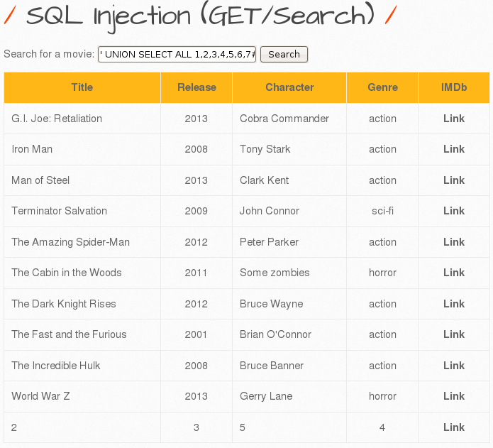
Task: Click the IMDb column header
Action: pos(454,87)
